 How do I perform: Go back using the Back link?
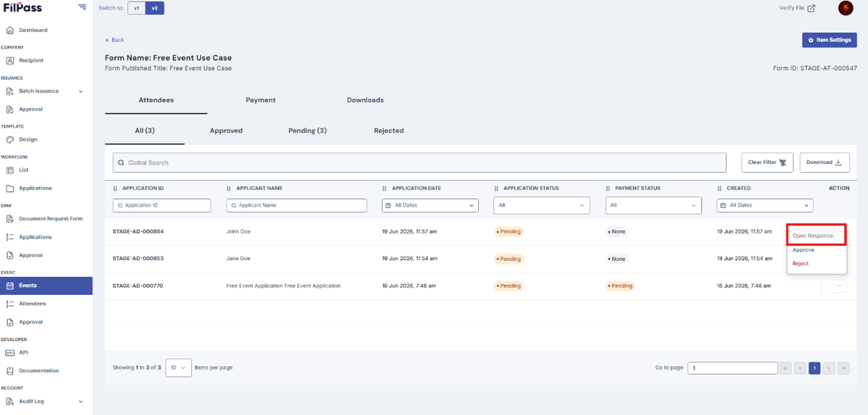pos(114,40)
